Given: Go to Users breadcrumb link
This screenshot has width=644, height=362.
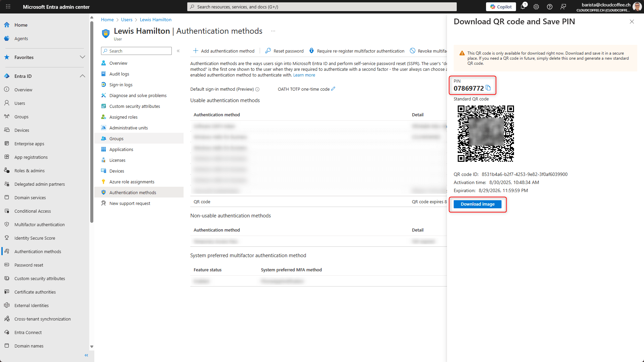Looking at the screenshot, I should pos(127,20).
